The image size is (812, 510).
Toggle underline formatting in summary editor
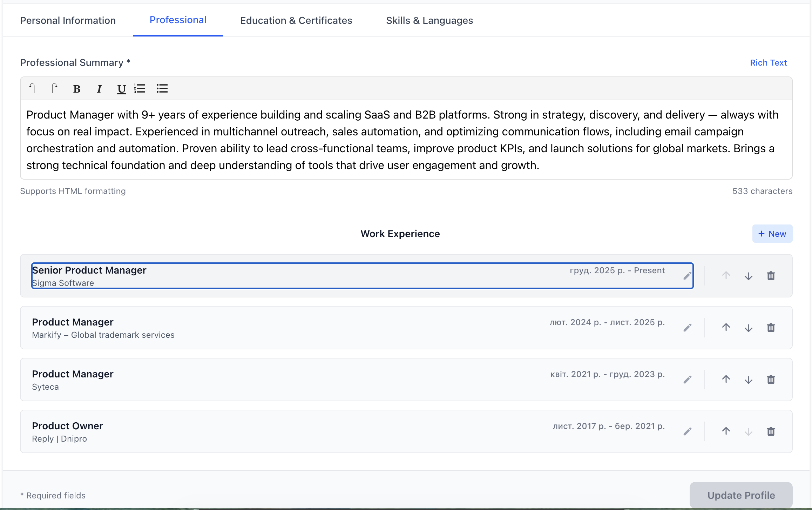pos(121,89)
